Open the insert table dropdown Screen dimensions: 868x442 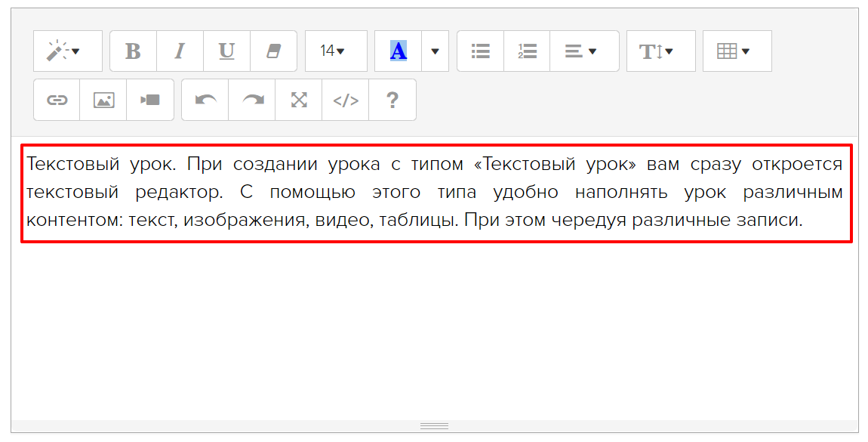(x=737, y=51)
